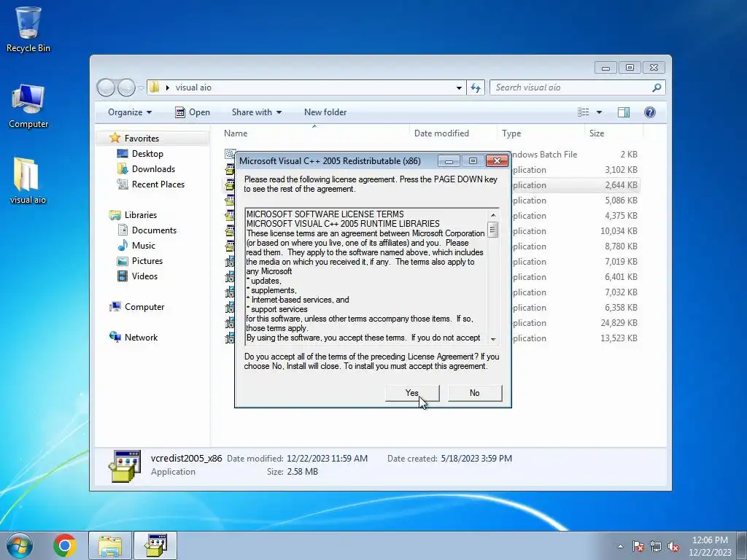Select the 2,644 KB file row size
The width and height of the screenshot is (747, 560).
click(x=622, y=184)
